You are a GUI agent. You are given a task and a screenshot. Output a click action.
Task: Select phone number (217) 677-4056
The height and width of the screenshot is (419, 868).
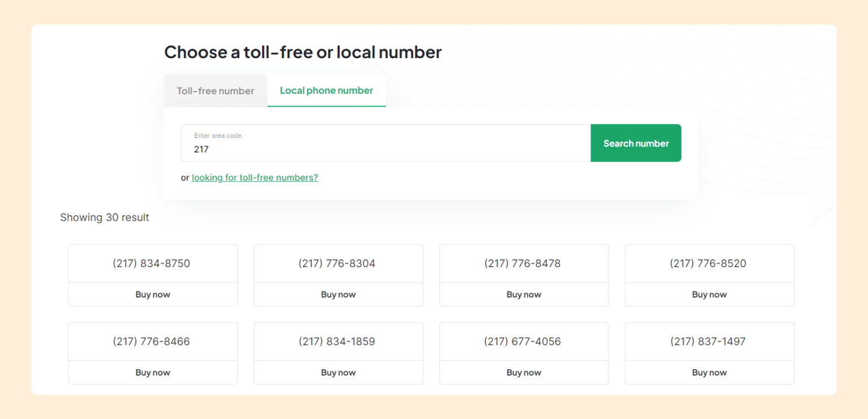(523, 341)
